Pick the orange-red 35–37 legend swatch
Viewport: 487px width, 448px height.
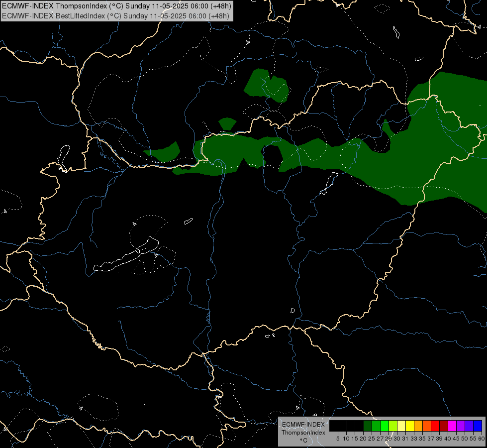(x=427, y=426)
